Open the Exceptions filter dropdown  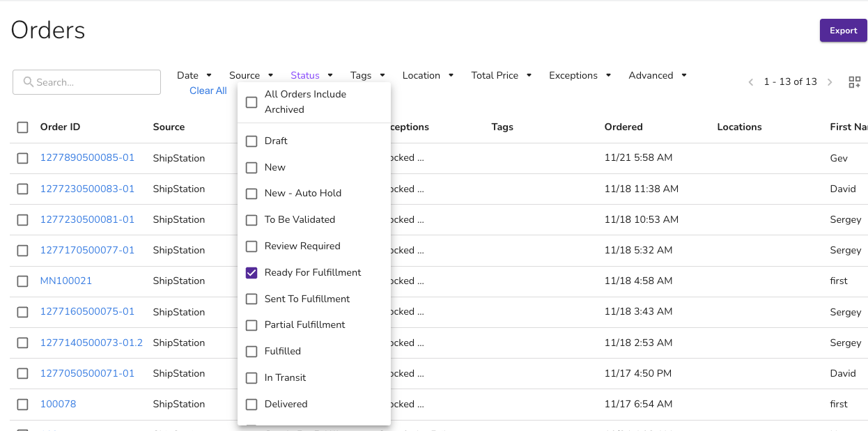[580, 75]
